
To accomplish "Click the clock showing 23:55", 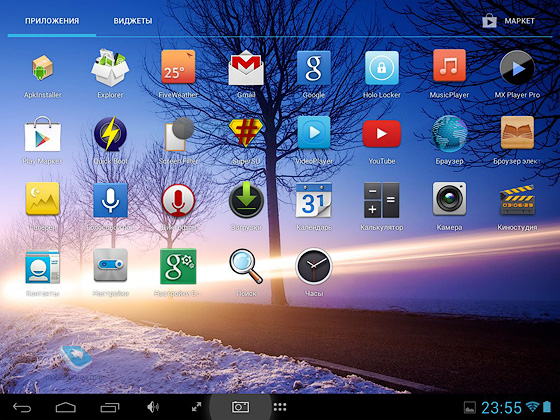I will click(x=501, y=407).
